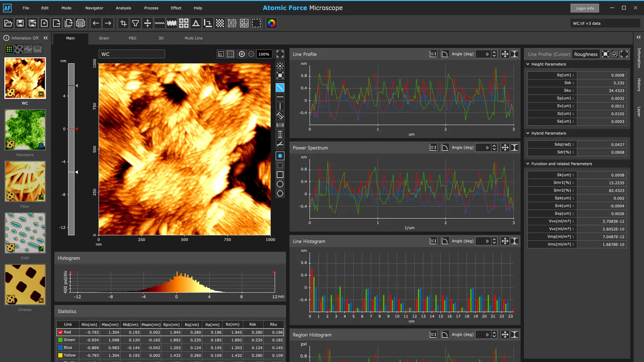Toggle the Red line checkbox in Statistics

(60, 332)
